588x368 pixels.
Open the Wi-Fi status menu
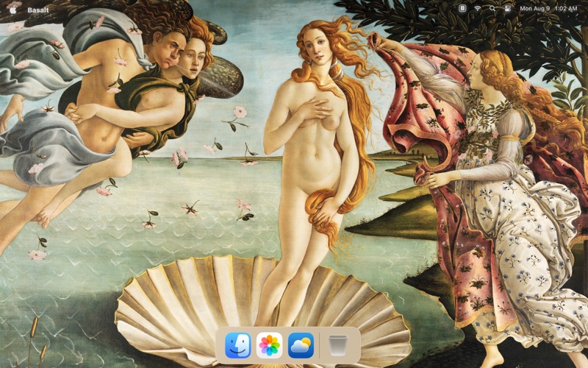477,8
